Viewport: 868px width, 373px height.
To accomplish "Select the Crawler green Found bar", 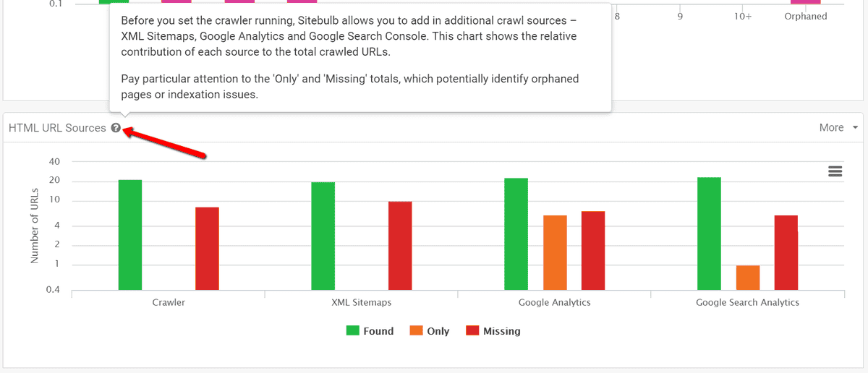I will [x=130, y=235].
